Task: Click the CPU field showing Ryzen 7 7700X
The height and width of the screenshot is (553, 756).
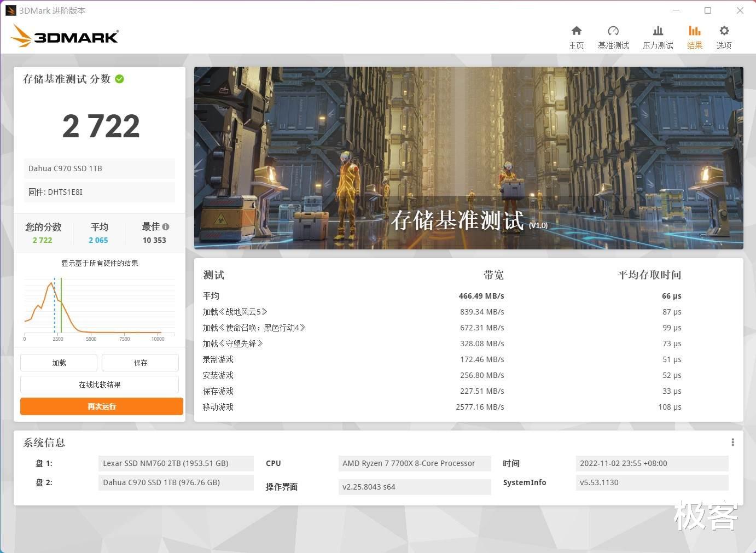Action: click(414, 463)
